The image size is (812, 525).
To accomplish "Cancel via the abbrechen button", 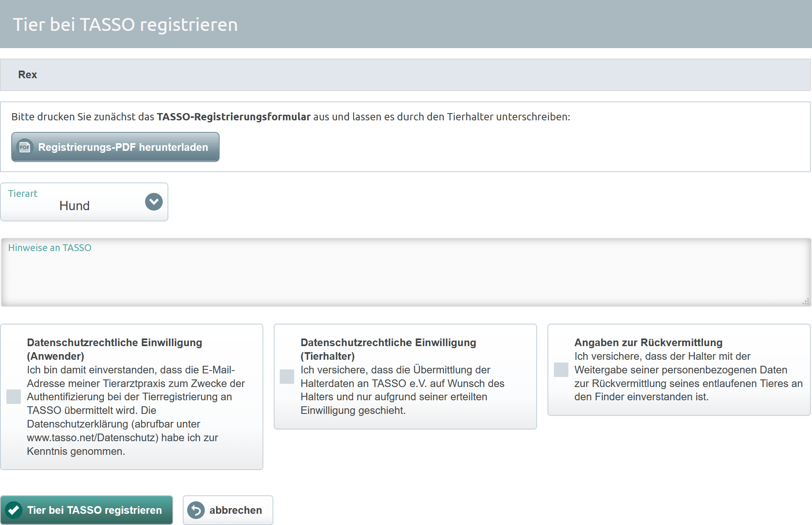I will coord(228,510).
